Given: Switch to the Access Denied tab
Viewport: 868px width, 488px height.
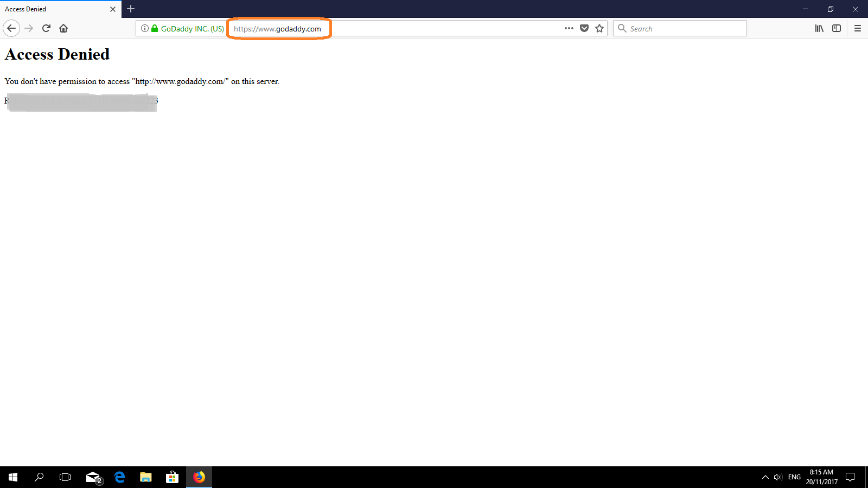Looking at the screenshot, I should (x=54, y=9).
